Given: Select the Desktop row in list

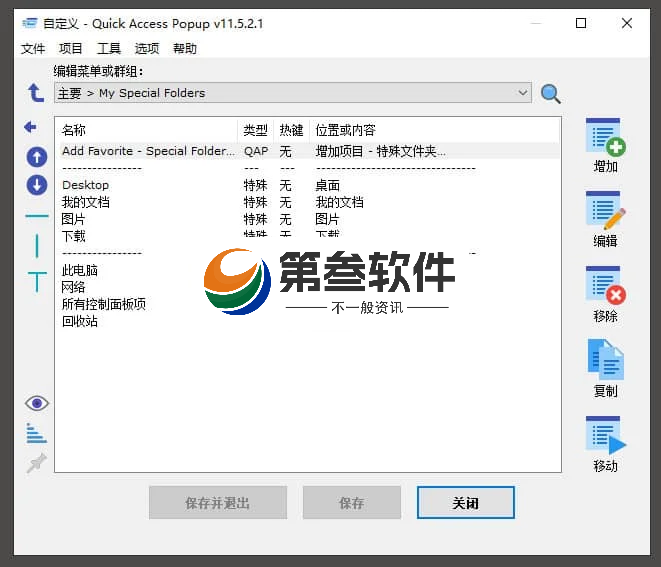Looking at the screenshot, I should (x=85, y=185).
